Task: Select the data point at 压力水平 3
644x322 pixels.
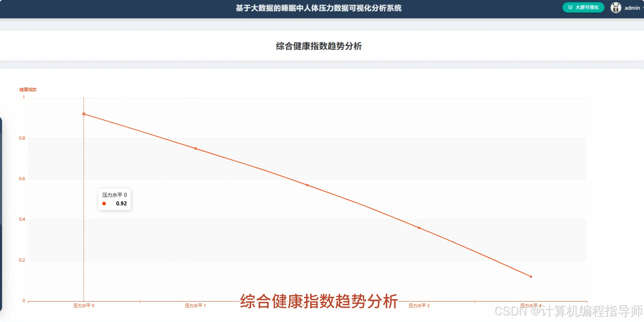Action: [x=419, y=228]
